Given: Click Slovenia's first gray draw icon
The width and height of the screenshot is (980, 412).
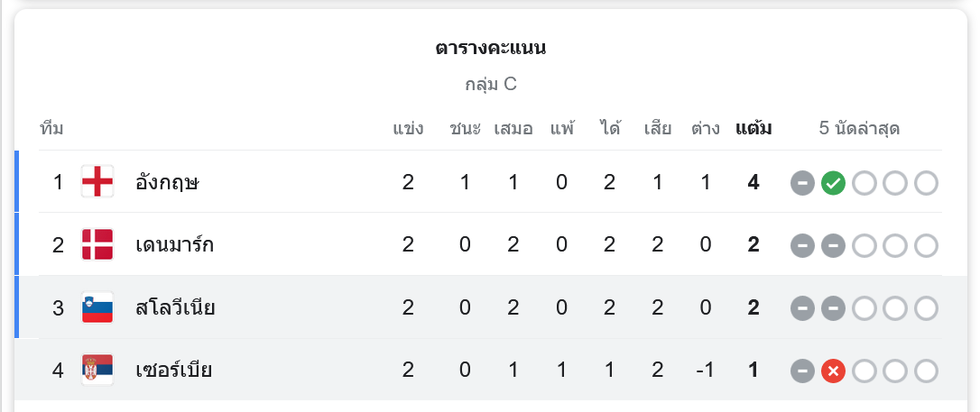Looking at the screenshot, I should click(x=802, y=308).
